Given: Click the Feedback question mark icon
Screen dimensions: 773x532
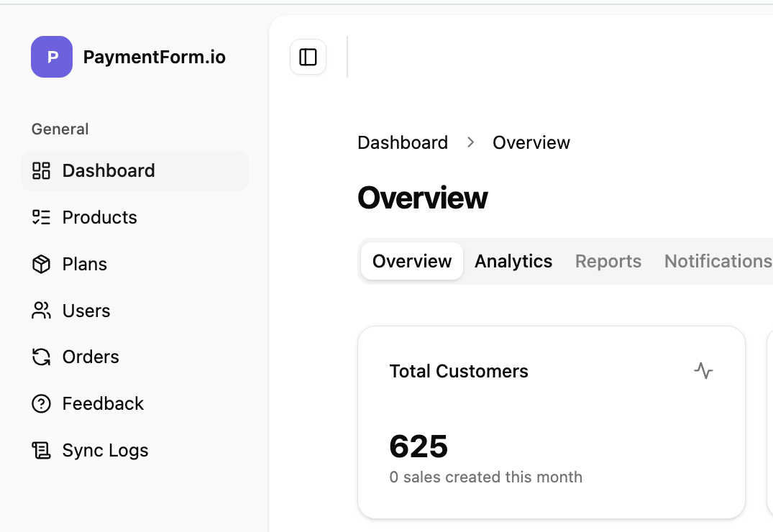Looking at the screenshot, I should click(x=42, y=404).
